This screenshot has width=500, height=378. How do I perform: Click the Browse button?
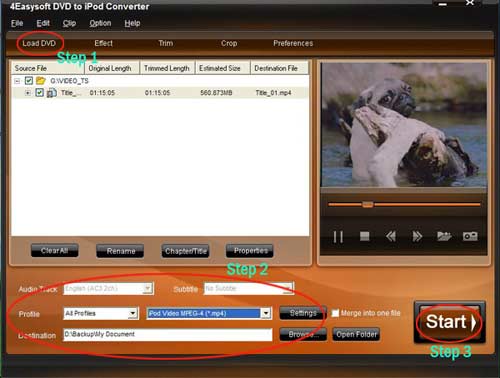(x=303, y=334)
